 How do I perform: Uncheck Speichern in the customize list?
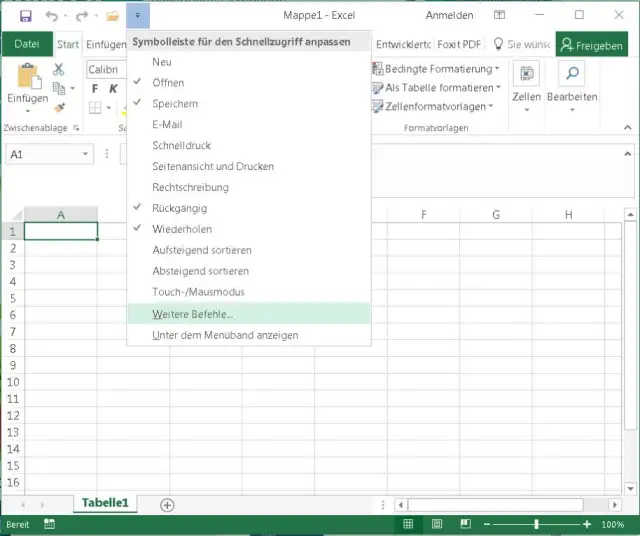[x=175, y=104]
